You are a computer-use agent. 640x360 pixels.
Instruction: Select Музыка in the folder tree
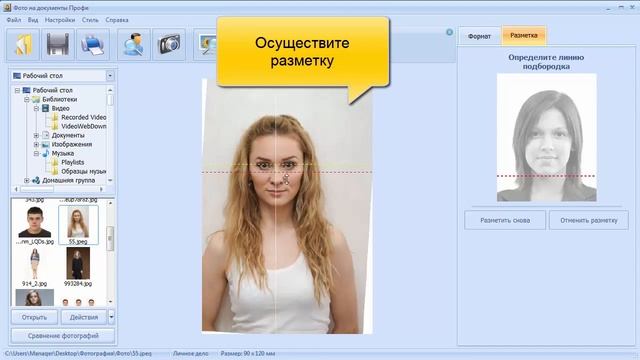tap(63, 153)
